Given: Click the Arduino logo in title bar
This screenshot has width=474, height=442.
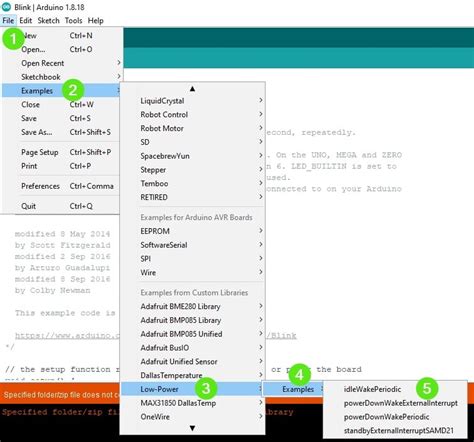Looking at the screenshot, I should 6,7.
